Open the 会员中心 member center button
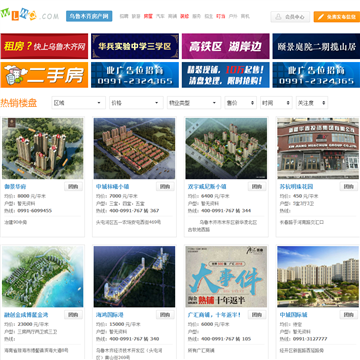Viewport: 360px width, 360px height. (290, 17)
